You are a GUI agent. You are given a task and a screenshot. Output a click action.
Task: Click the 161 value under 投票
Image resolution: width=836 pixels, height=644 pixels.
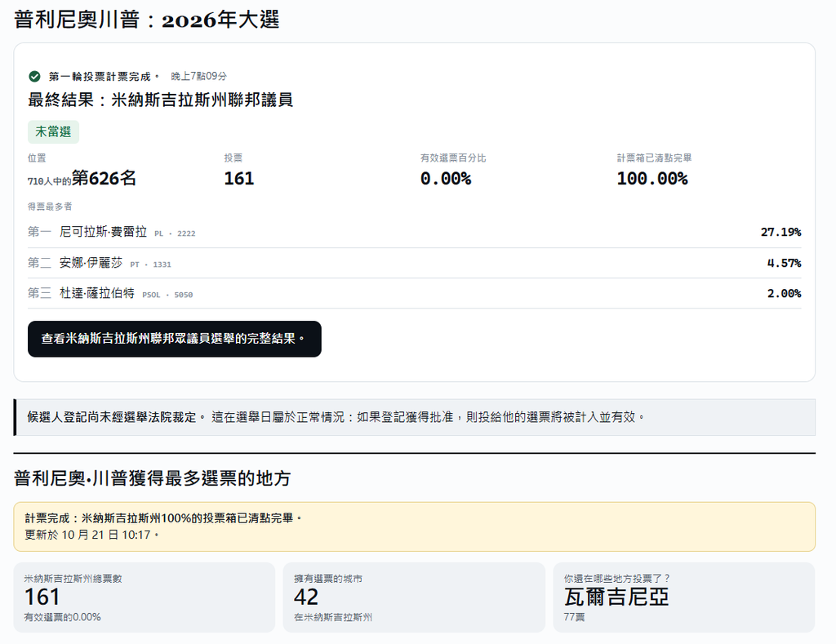pos(239,179)
